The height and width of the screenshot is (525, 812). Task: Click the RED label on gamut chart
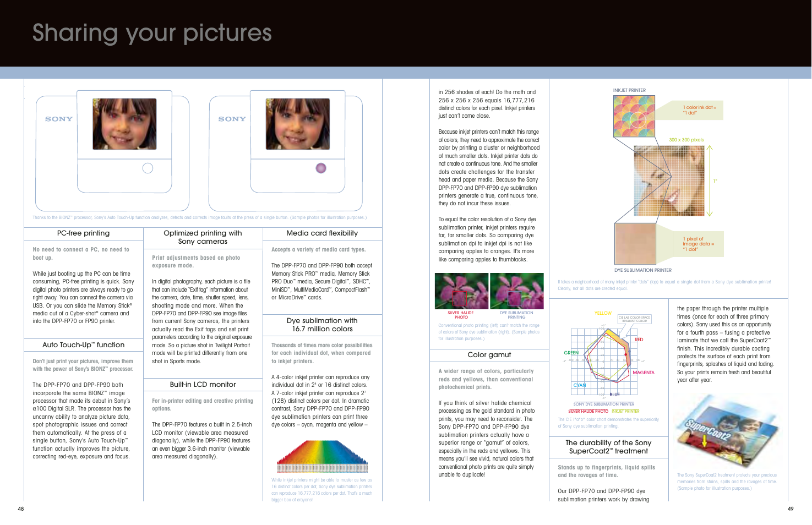tap(639, 340)
